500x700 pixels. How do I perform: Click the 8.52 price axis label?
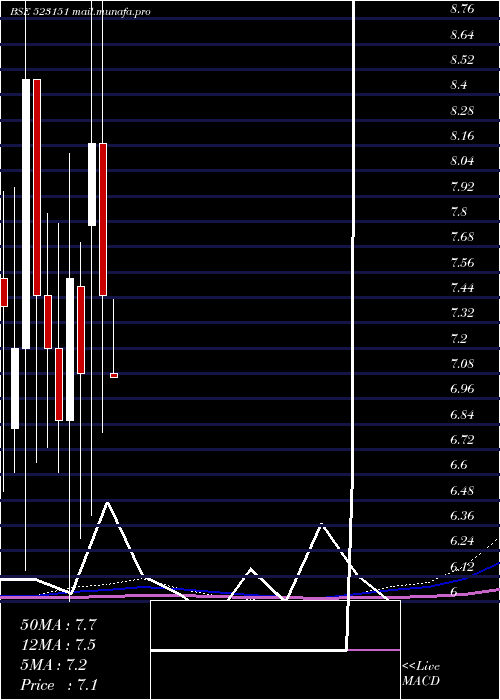(462, 60)
